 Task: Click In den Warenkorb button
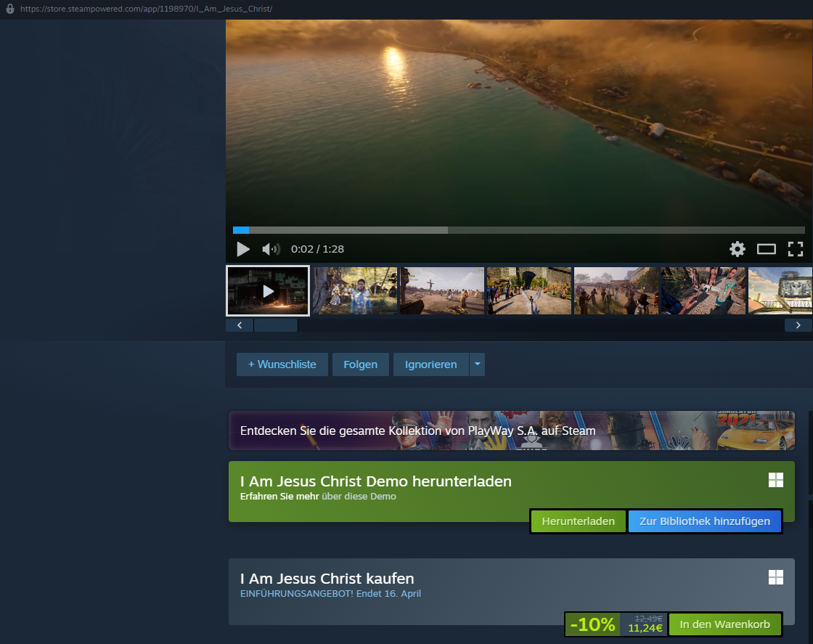(x=724, y=624)
